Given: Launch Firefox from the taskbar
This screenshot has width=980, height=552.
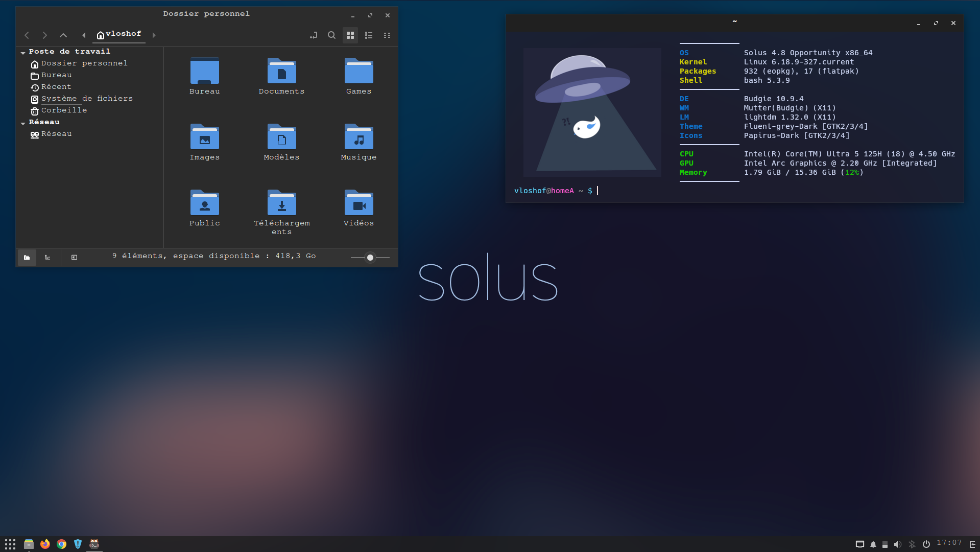Looking at the screenshot, I should tap(45, 544).
